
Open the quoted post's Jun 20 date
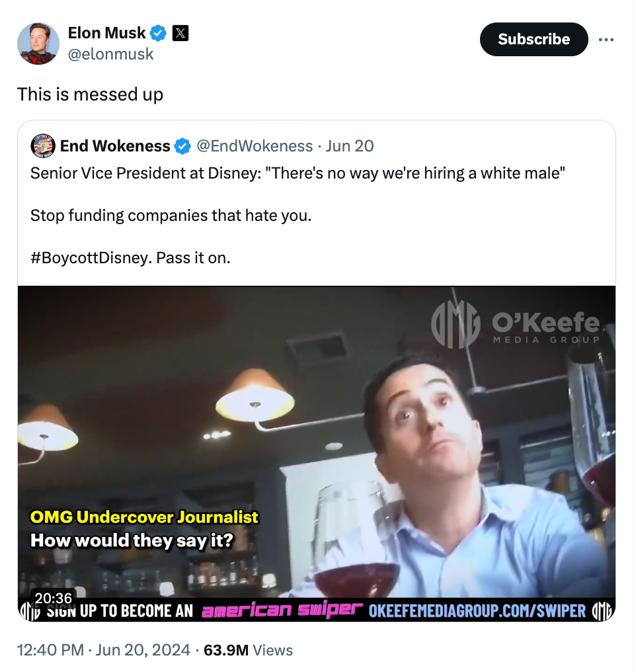point(350,146)
